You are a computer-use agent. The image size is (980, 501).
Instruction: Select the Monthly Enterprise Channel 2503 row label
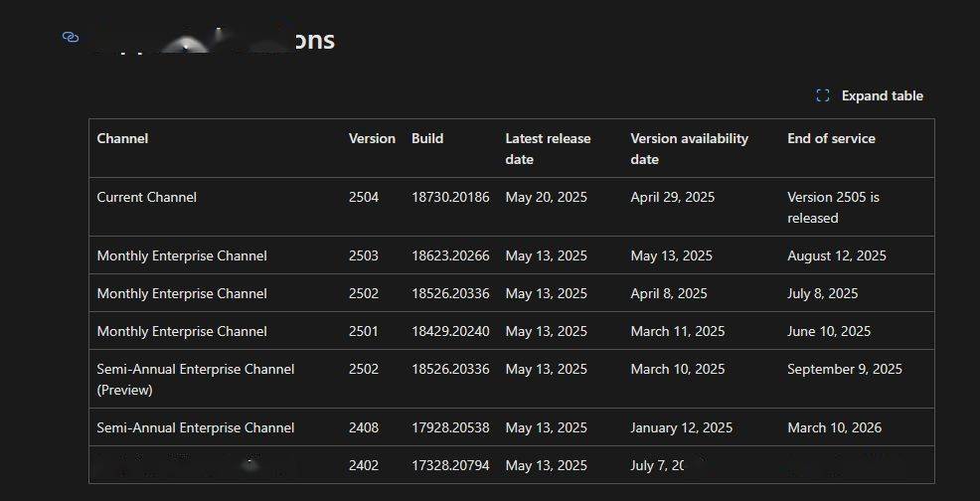tap(182, 255)
